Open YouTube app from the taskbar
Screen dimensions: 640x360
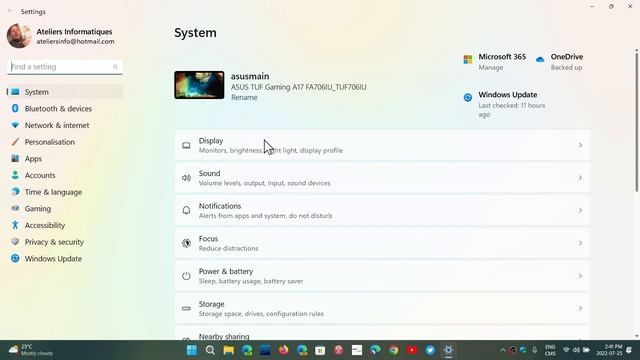[x=412, y=350]
